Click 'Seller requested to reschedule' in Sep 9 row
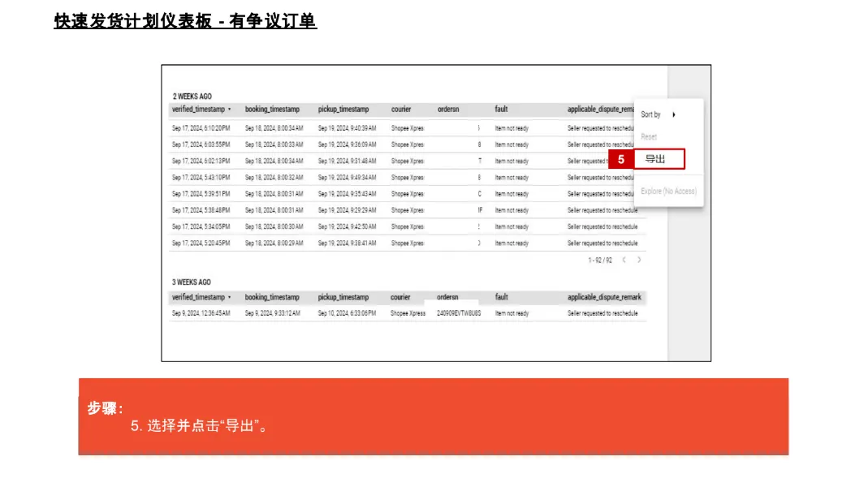 tap(602, 313)
